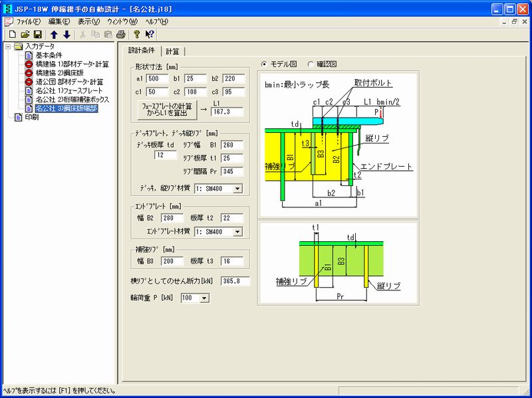Switch to the 計算 tab
This screenshot has height=398, width=532.
coord(173,51)
